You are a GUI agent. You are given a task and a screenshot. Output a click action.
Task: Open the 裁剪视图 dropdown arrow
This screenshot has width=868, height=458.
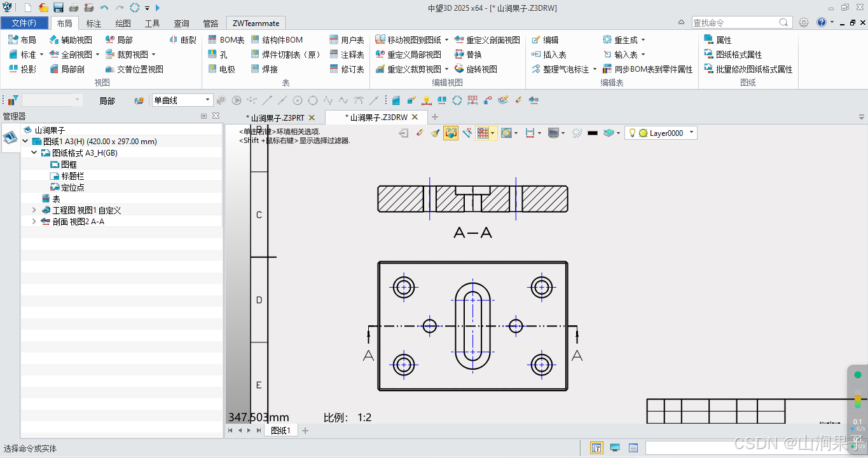pyautogui.click(x=153, y=55)
